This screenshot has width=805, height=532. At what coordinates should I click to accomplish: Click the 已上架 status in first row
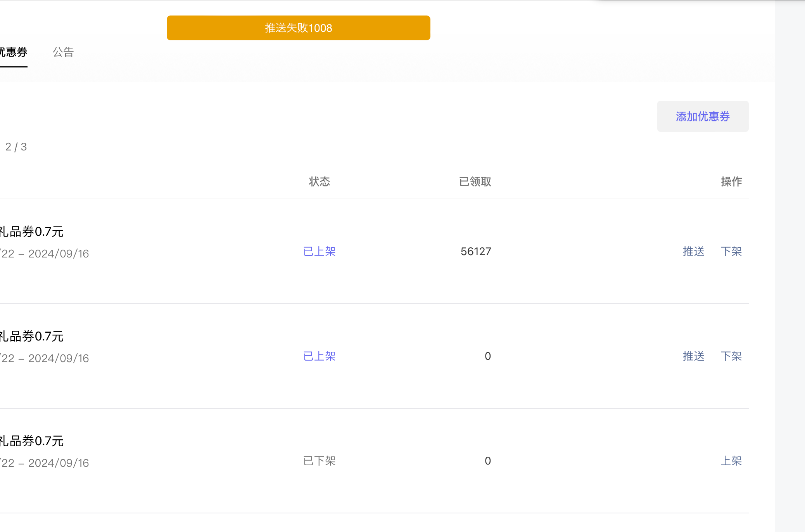319,251
